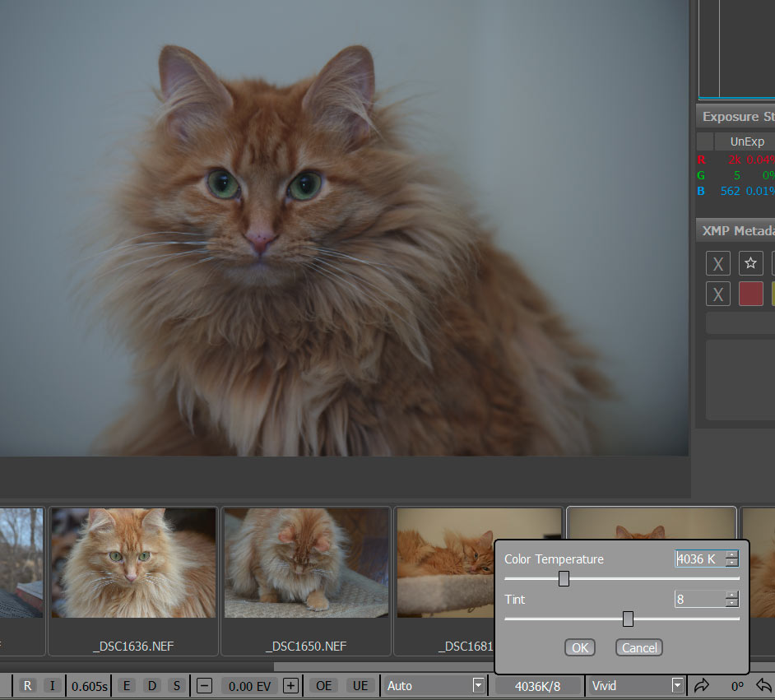Viewport: 775px width, 700px height.
Task: Open the Vivid contrast curve dropdown
Action: click(677, 685)
